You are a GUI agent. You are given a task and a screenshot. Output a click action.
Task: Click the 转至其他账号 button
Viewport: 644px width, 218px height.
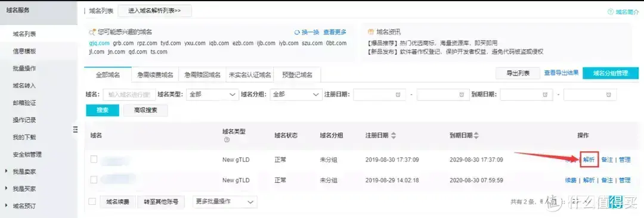[161, 201]
